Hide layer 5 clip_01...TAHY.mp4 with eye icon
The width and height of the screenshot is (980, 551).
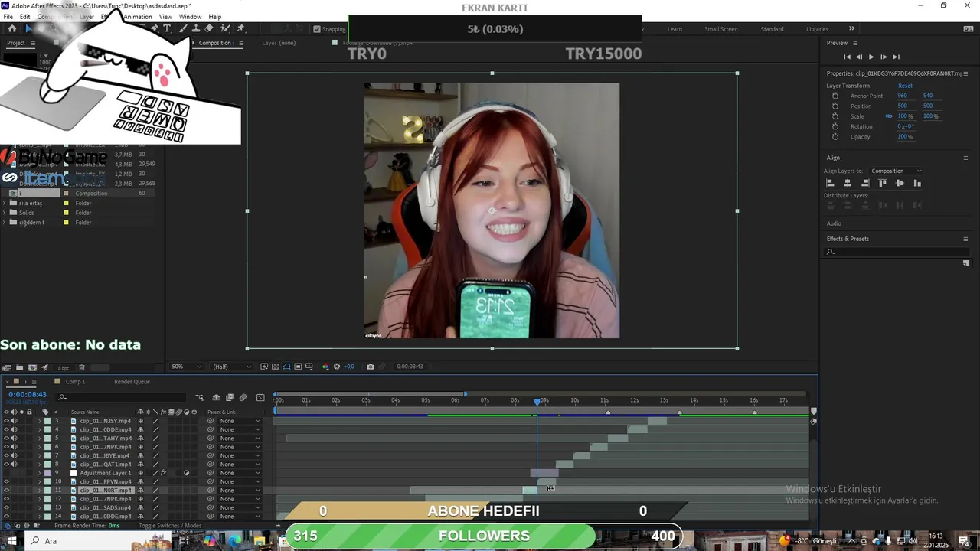tap(6, 439)
